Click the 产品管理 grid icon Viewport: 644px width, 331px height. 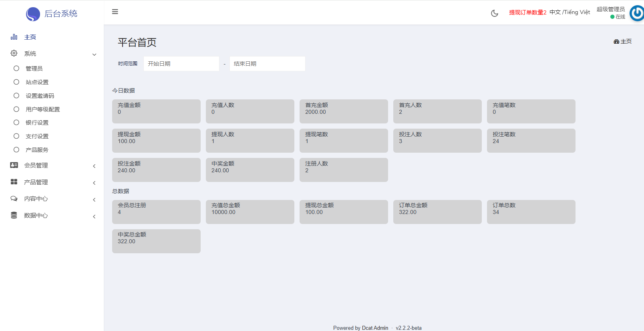coord(14,182)
